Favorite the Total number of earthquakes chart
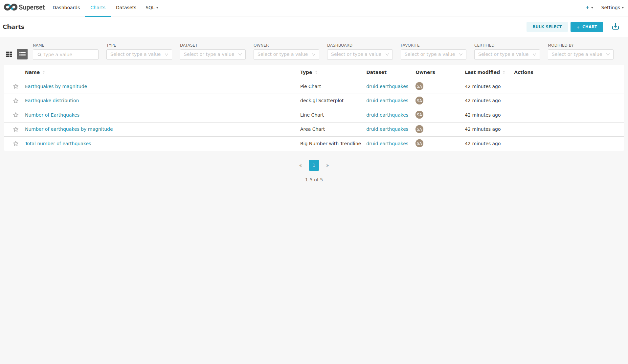This screenshot has height=364, width=628. pyautogui.click(x=16, y=144)
